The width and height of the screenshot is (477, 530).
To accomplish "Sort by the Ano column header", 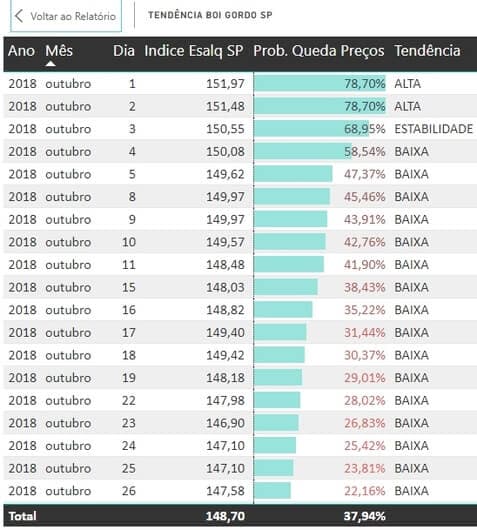I will pos(21,51).
